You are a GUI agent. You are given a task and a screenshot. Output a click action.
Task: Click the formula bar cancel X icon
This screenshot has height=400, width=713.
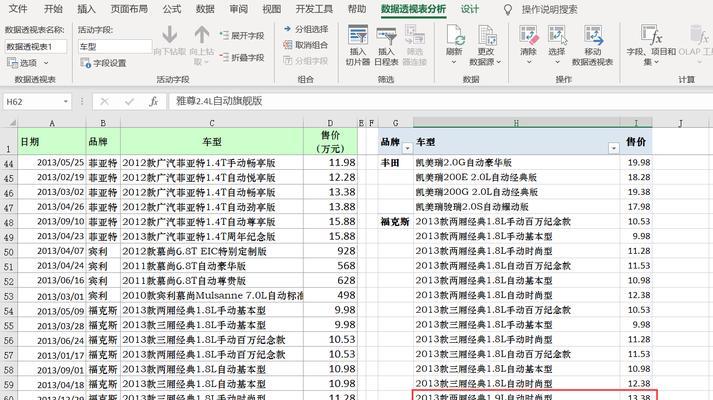pos(105,101)
